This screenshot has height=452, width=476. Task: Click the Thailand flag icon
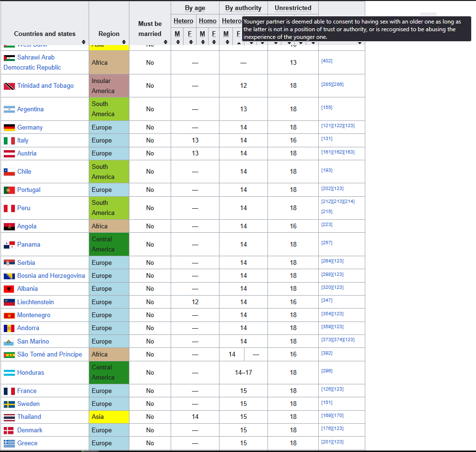pyautogui.click(x=9, y=417)
